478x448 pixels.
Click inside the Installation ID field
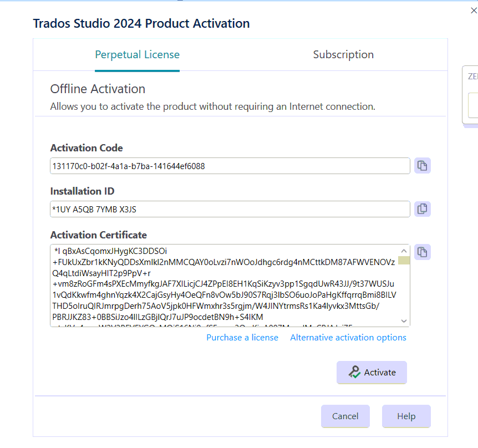tap(230, 210)
